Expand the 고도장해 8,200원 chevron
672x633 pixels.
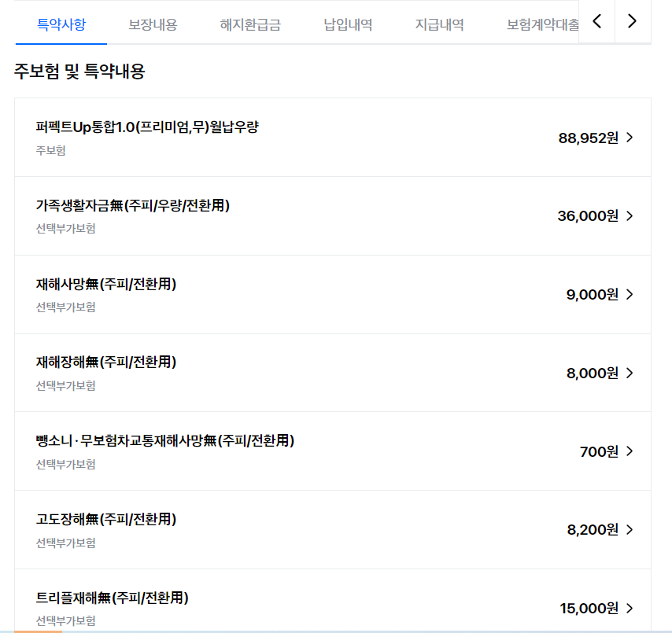[x=629, y=530]
